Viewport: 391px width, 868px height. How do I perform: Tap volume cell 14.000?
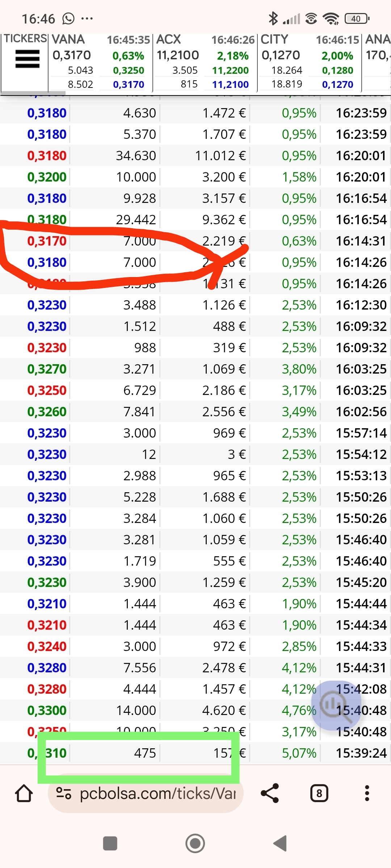tap(136, 710)
